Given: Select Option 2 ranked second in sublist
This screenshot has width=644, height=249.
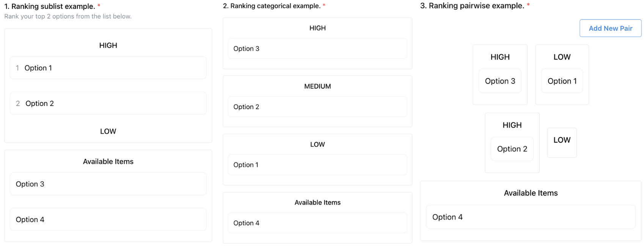Looking at the screenshot, I should tap(108, 103).
